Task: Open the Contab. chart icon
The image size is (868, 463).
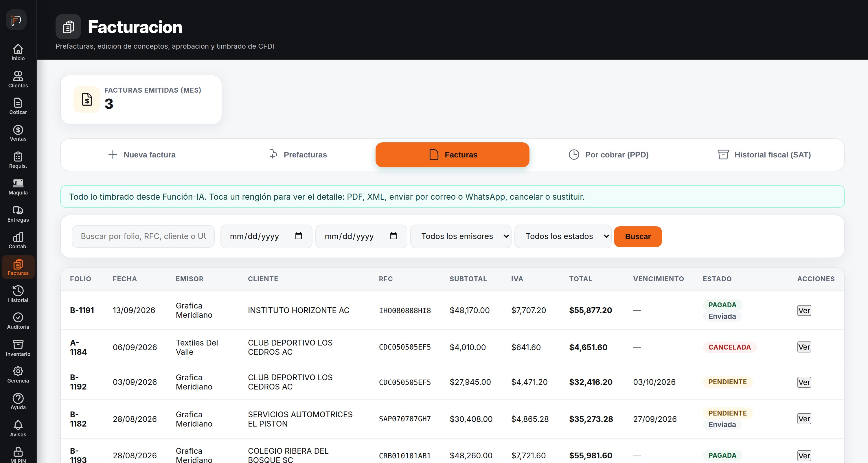Action: [18, 237]
